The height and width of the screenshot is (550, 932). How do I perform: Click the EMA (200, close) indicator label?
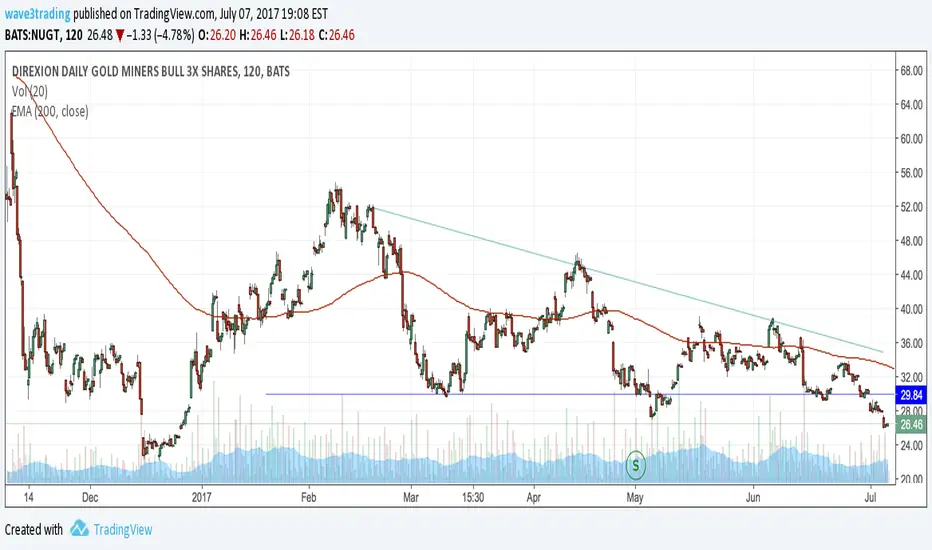[50, 111]
